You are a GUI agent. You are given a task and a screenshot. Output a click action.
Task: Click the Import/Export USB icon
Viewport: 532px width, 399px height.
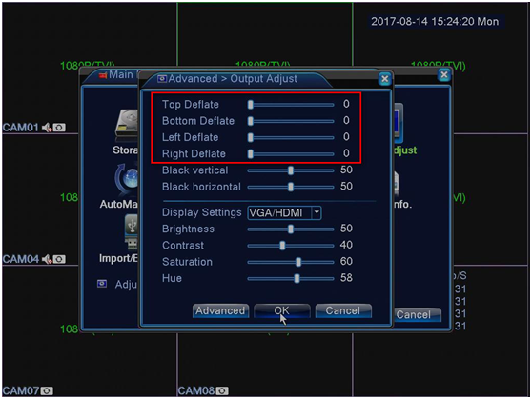132,232
